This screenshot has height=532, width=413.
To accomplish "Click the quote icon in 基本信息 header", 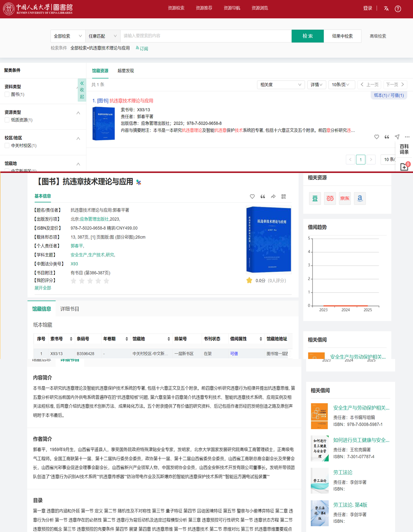I will [x=263, y=196].
